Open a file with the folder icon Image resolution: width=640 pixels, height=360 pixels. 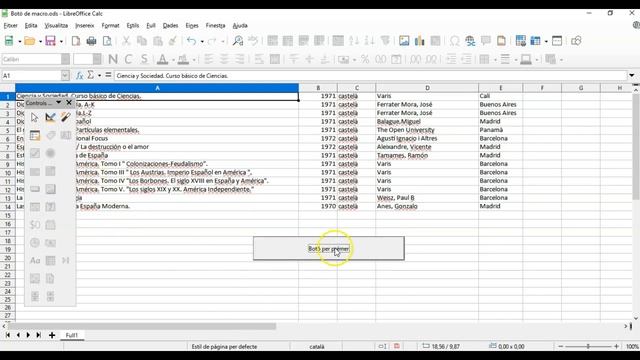[x=29, y=41]
